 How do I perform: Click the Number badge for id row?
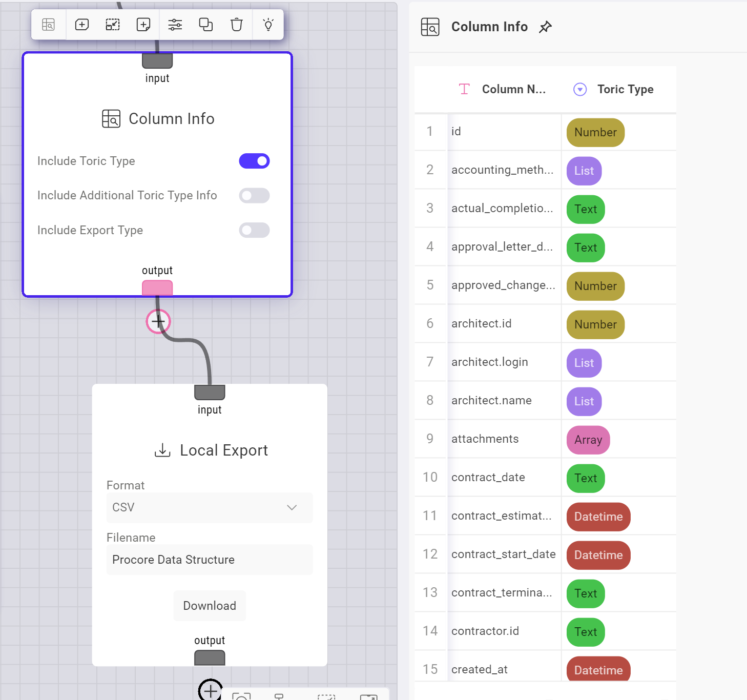pyautogui.click(x=595, y=133)
